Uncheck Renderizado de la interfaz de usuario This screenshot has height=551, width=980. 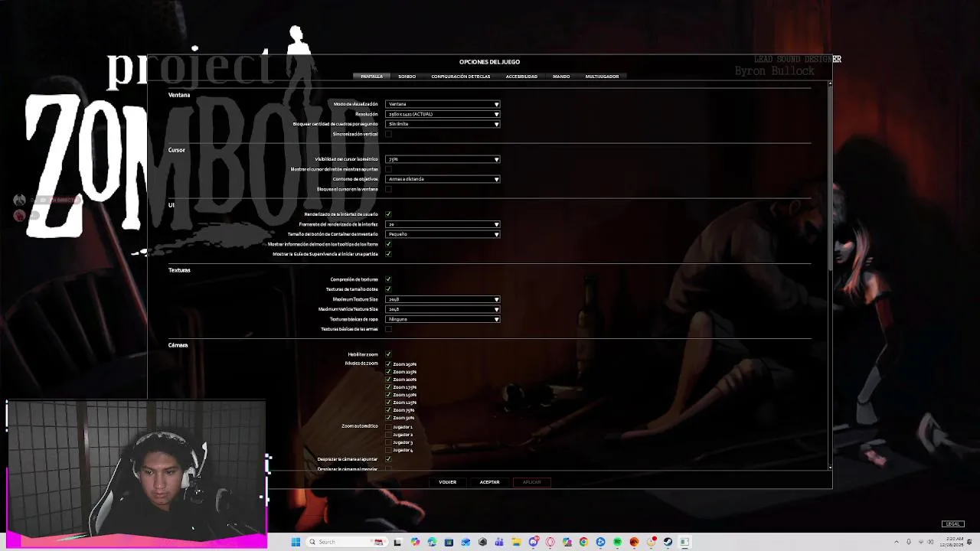pyautogui.click(x=388, y=214)
